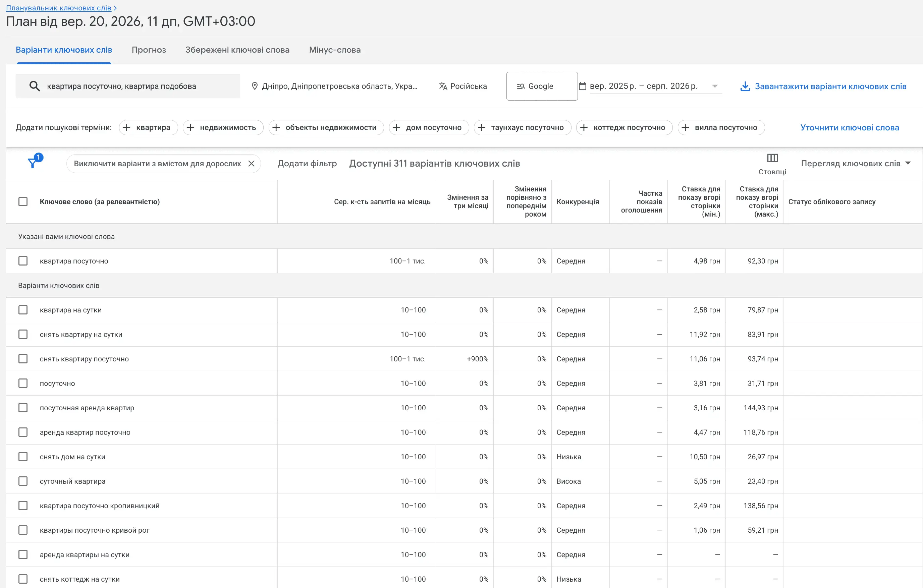
Task: Remove the adult content exclusion filter chip
Action: click(x=252, y=164)
